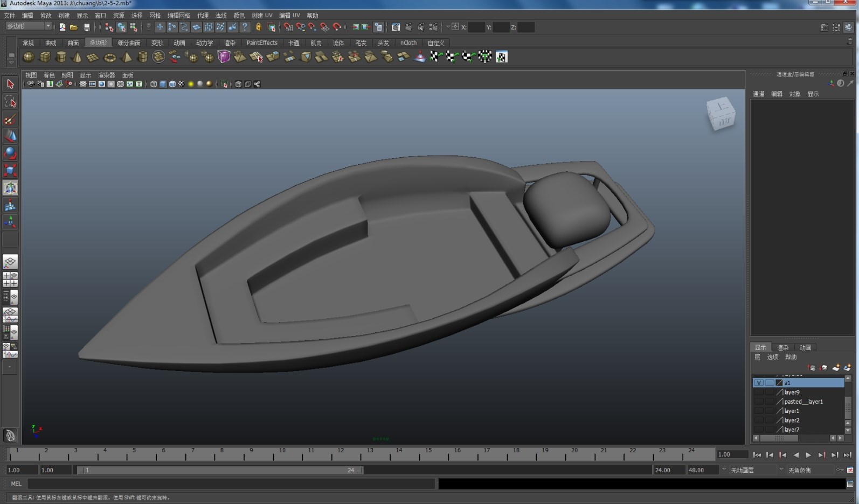Play the animation forwards
This screenshot has height=504, width=859.
[808, 455]
